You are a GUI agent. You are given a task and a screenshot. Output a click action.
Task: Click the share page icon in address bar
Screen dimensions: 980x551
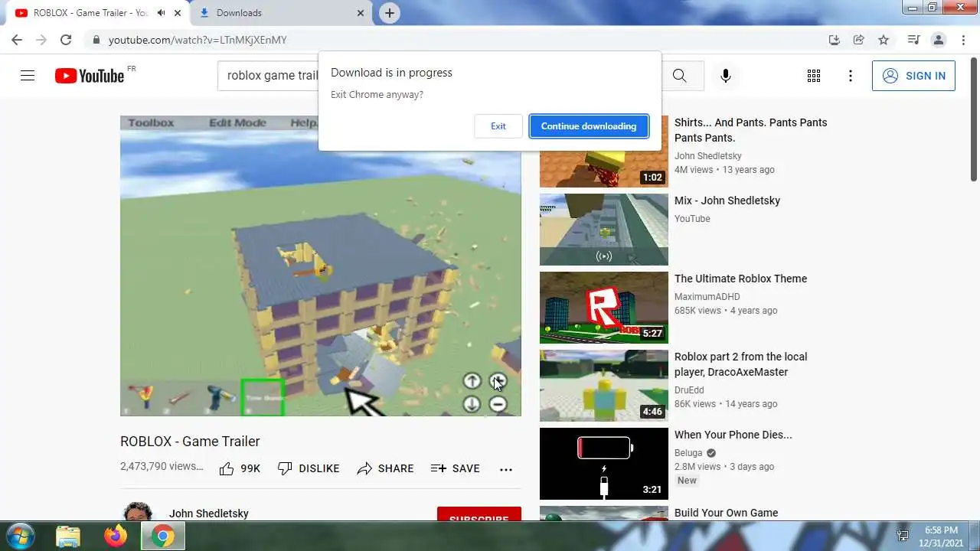click(859, 40)
